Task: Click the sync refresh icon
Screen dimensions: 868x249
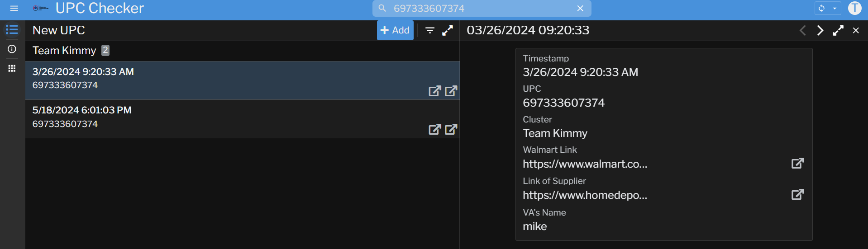Action: (821, 8)
